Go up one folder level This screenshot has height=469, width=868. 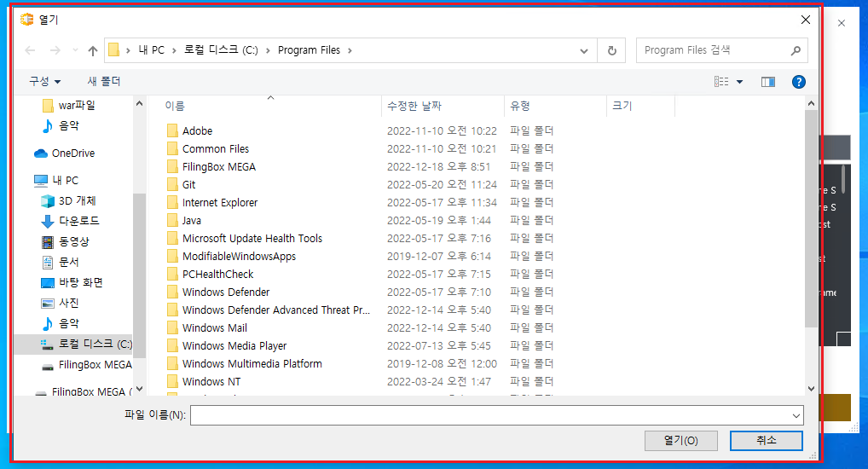click(x=92, y=50)
